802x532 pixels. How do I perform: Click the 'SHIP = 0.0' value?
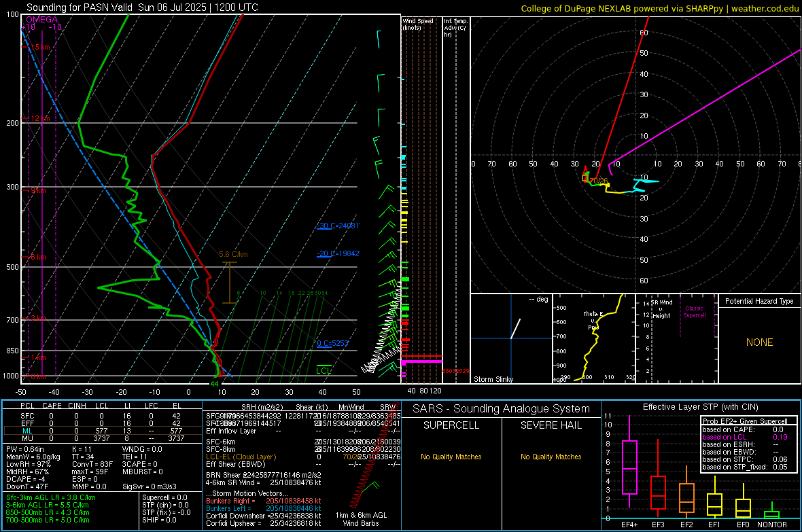click(160, 520)
